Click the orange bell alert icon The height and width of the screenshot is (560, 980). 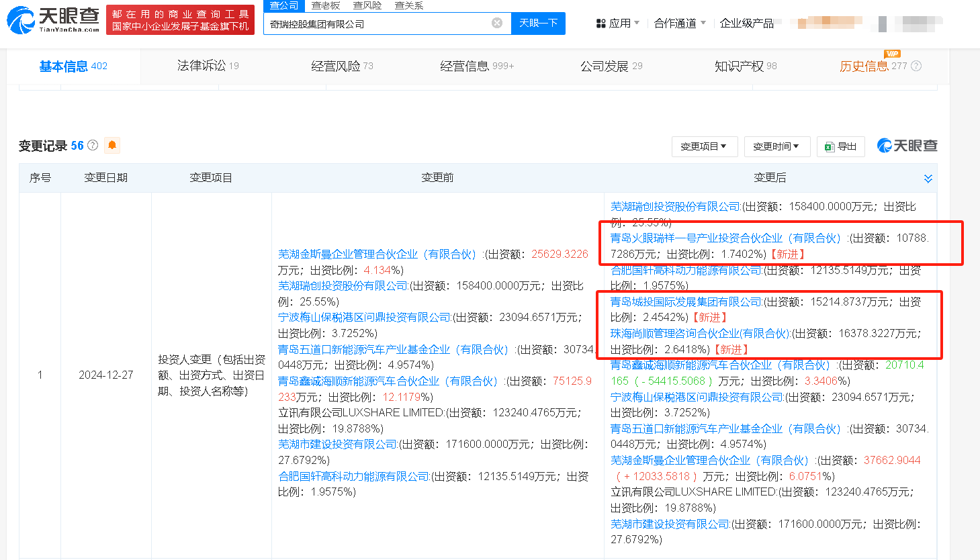coord(112,145)
